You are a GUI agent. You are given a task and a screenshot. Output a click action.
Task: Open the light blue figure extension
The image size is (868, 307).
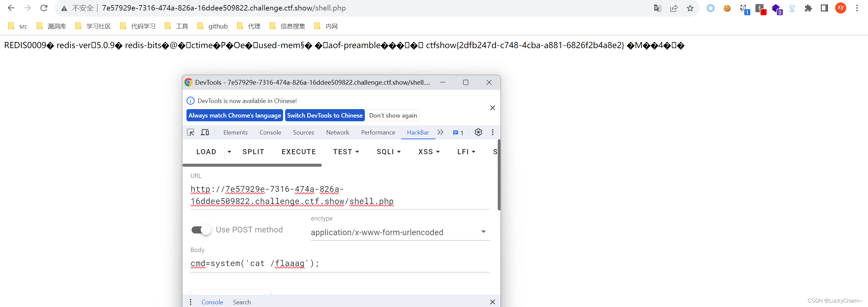(x=792, y=8)
